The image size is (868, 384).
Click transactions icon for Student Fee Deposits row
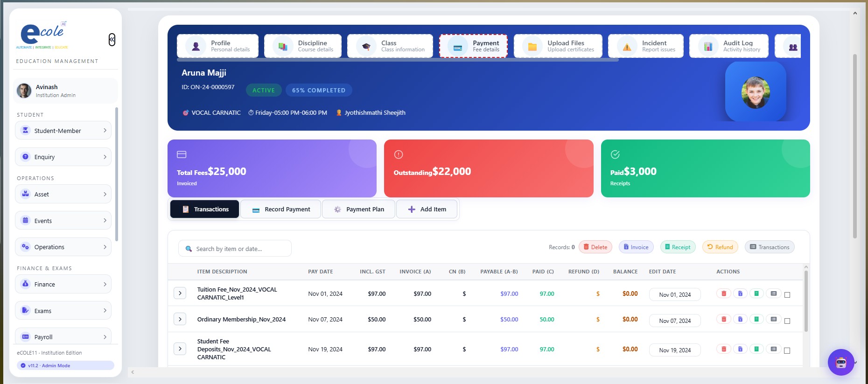(773, 349)
